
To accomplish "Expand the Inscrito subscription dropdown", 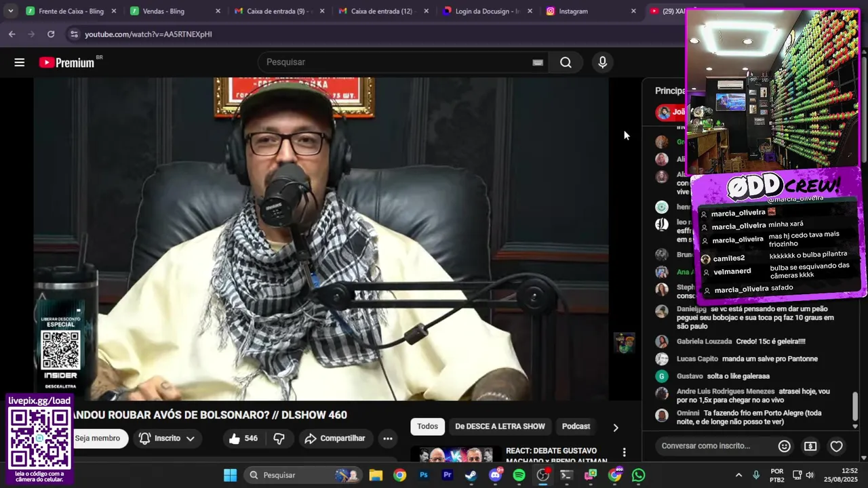I will [167, 439].
